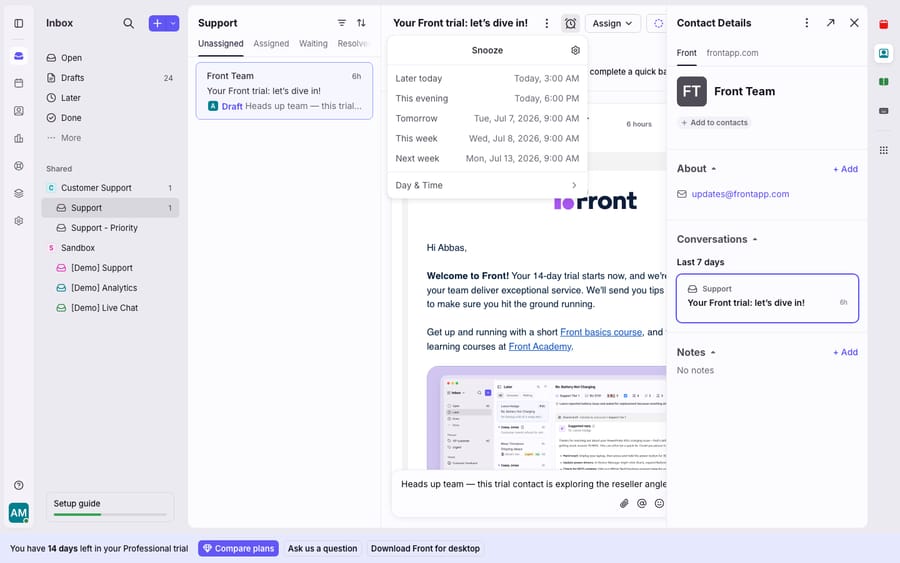Image resolution: width=900 pixels, height=563 pixels.
Task: Open Setup guide progress bar
Action: (110, 507)
